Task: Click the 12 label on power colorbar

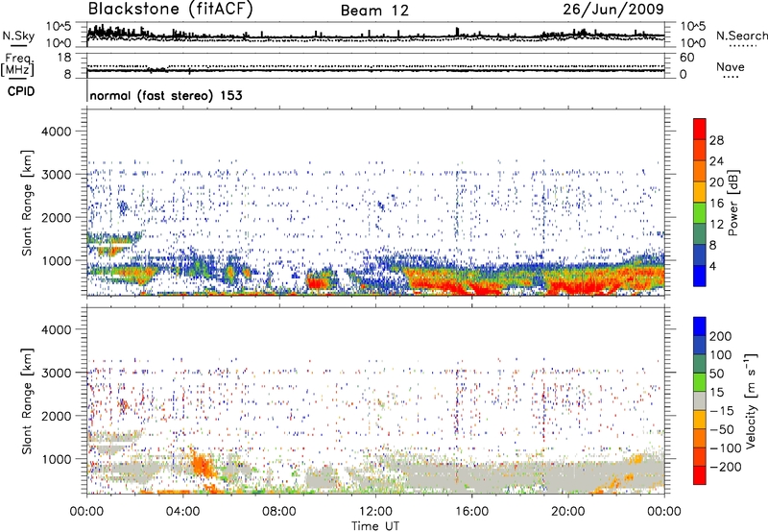Action: 716,225
